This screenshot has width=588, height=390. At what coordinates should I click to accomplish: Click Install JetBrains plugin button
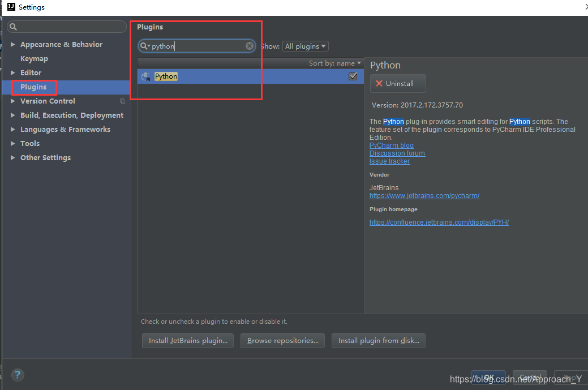tap(188, 341)
